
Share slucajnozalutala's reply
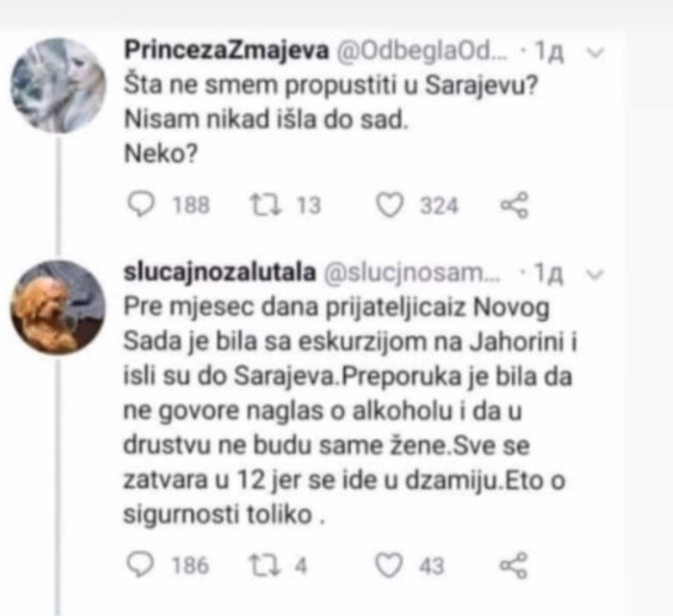pos(513,565)
